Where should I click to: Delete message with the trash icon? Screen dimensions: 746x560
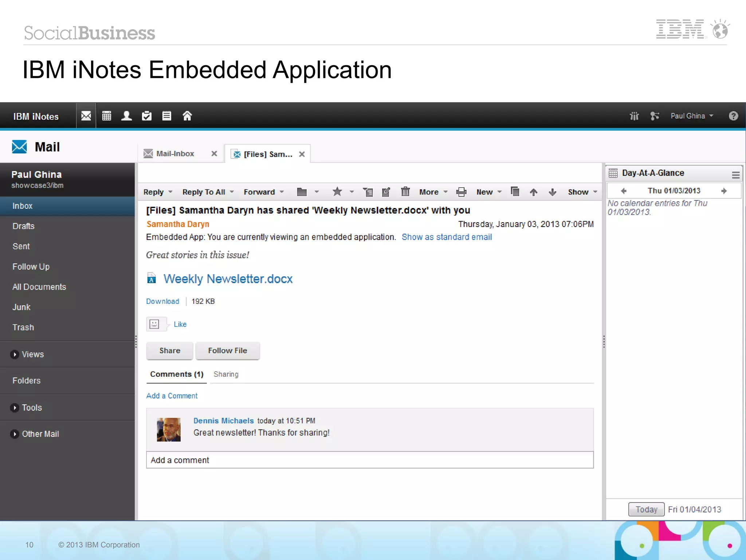405,192
